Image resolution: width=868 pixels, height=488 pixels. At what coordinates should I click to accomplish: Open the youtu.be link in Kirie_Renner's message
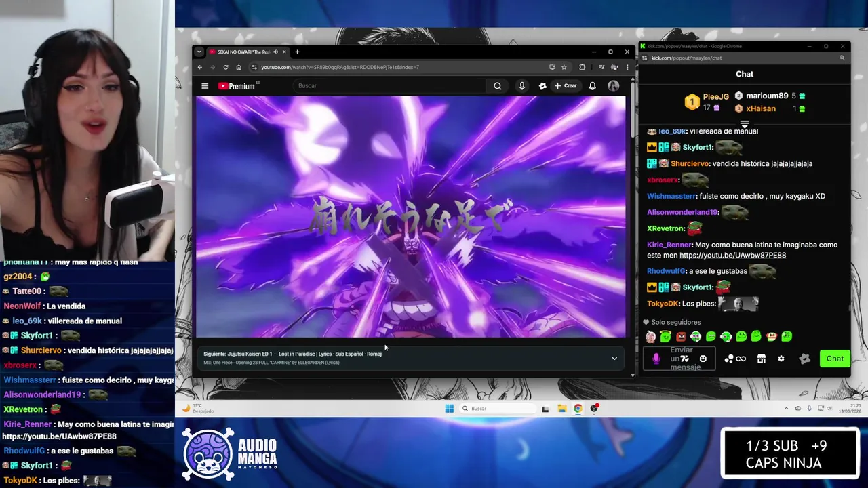[x=732, y=256]
